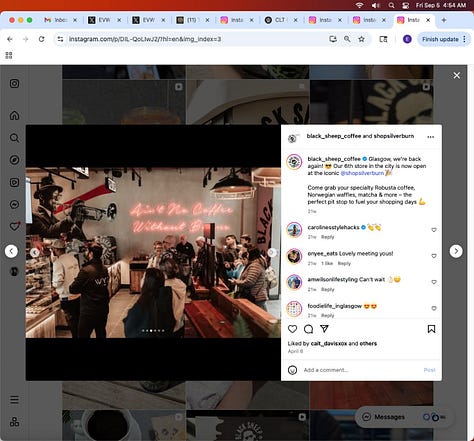474x441 pixels.
Task: Click macOS volume icon in menu bar
Action: [376, 5]
